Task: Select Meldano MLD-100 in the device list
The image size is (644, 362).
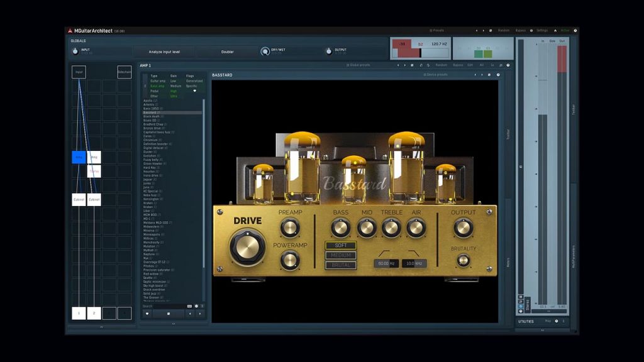Action: (x=172, y=222)
